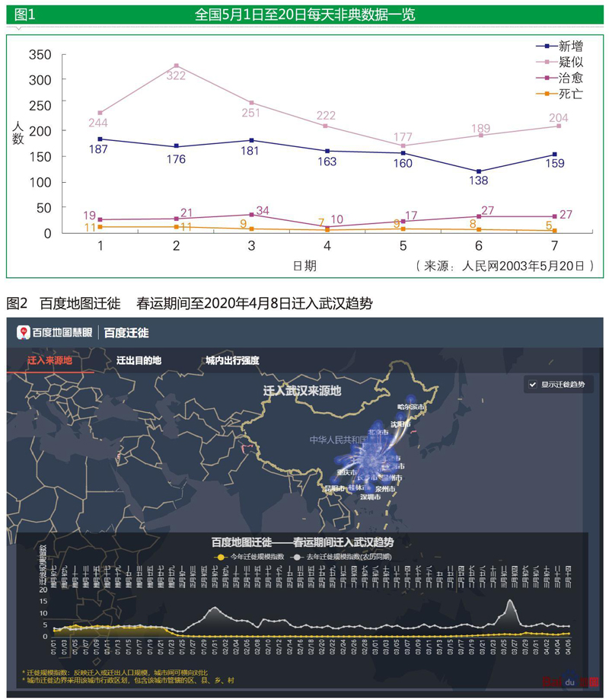
Task: Click the 沈阳市 city label on map
Action: pyautogui.click(x=400, y=424)
